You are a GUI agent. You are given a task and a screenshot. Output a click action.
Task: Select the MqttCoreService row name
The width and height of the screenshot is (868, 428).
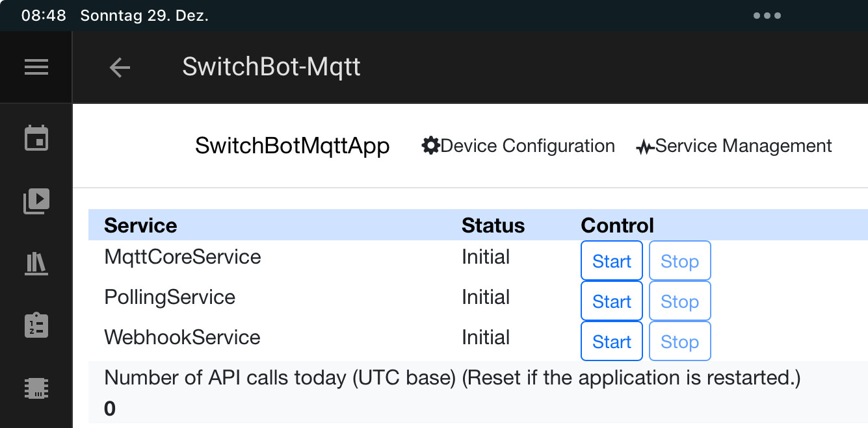click(183, 257)
